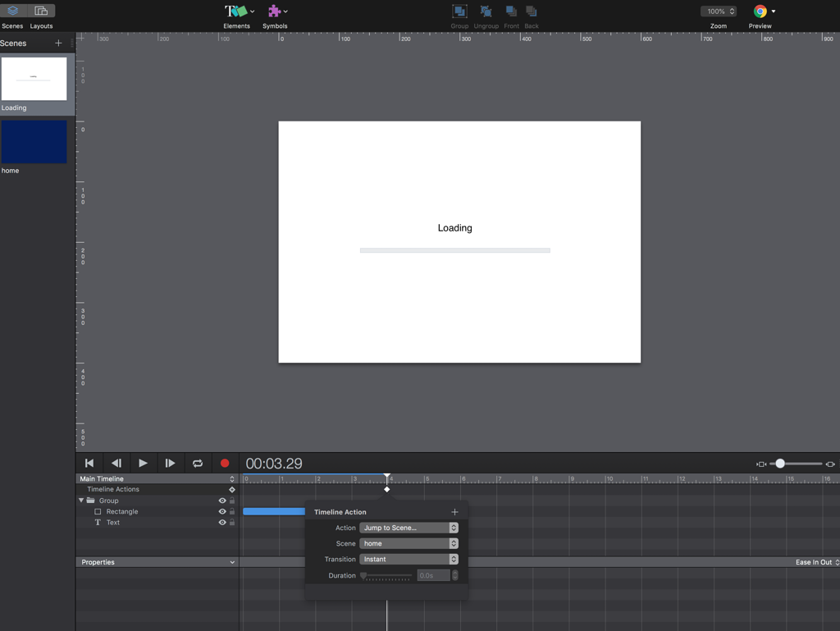Open the Action dropdown 'Jump to Scene...'
Image resolution: width=840 pixels, height=631 pixels.
tap(409, 528)
